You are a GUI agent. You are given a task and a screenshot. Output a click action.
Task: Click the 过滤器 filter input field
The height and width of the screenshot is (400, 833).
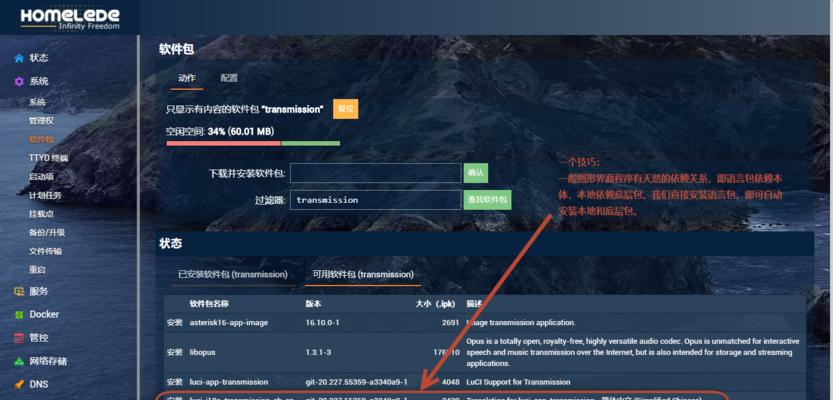coord(376,200)
